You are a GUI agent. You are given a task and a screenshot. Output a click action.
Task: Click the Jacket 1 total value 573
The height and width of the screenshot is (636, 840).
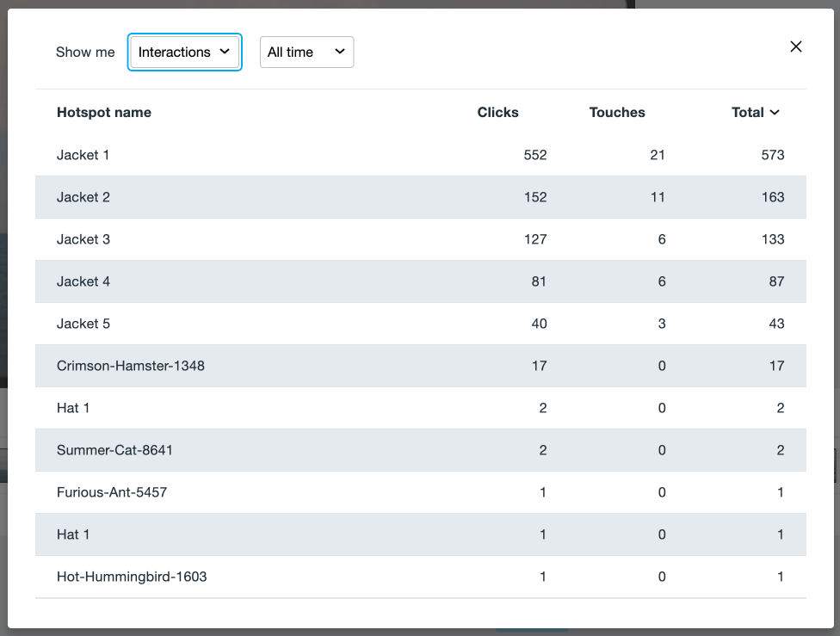tap(772, 155)
